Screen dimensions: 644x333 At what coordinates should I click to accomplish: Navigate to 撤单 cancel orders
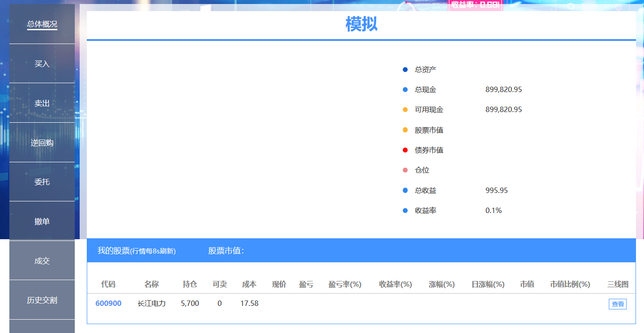click(42, 221)
